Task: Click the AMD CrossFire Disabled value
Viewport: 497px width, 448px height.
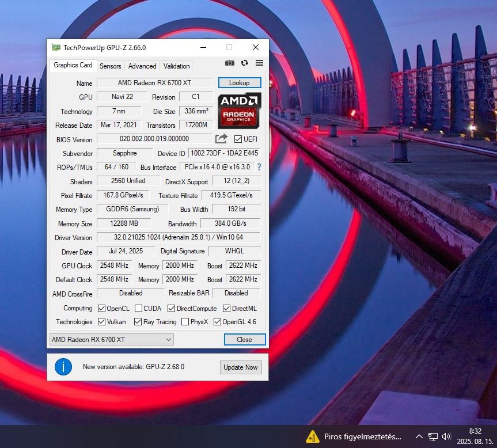Action: (x=131, y=293)
